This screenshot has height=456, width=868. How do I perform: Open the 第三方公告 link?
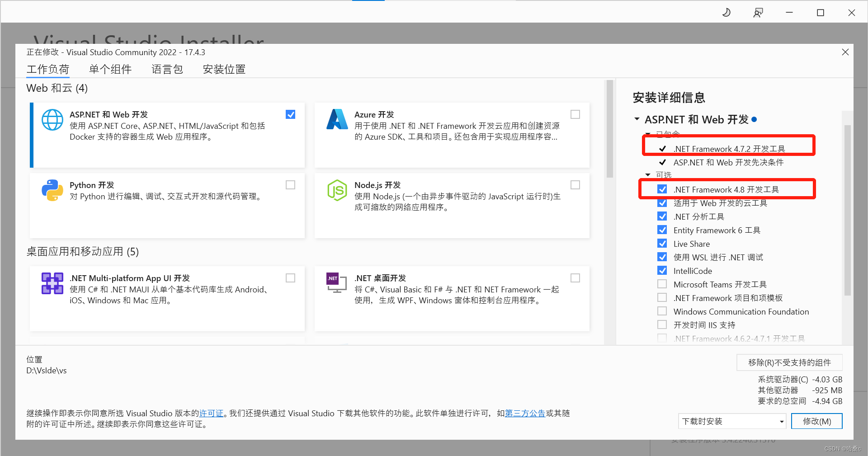(x=525, y=413)
